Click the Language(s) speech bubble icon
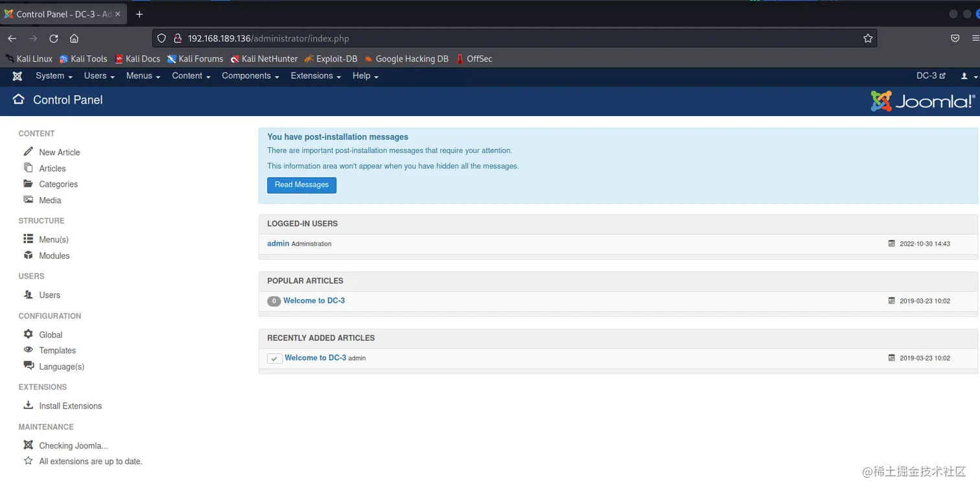Image resolution: width=980 pixels, height=492 pixels. (x=29, y=366)
